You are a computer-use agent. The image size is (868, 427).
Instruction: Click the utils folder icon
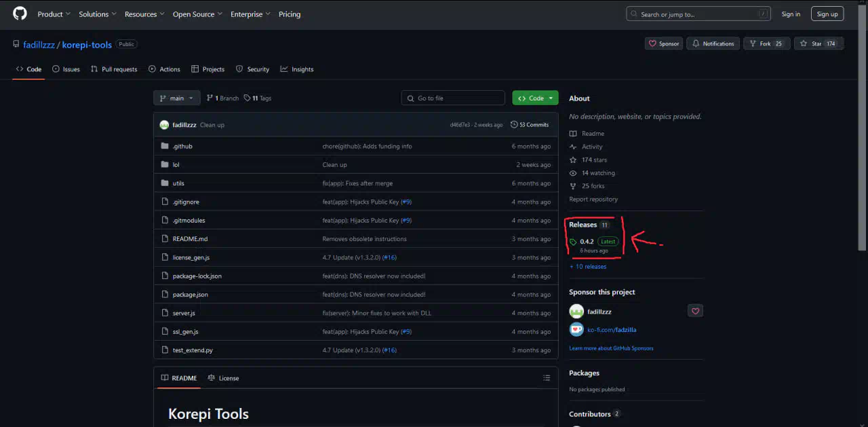point(164,183)
